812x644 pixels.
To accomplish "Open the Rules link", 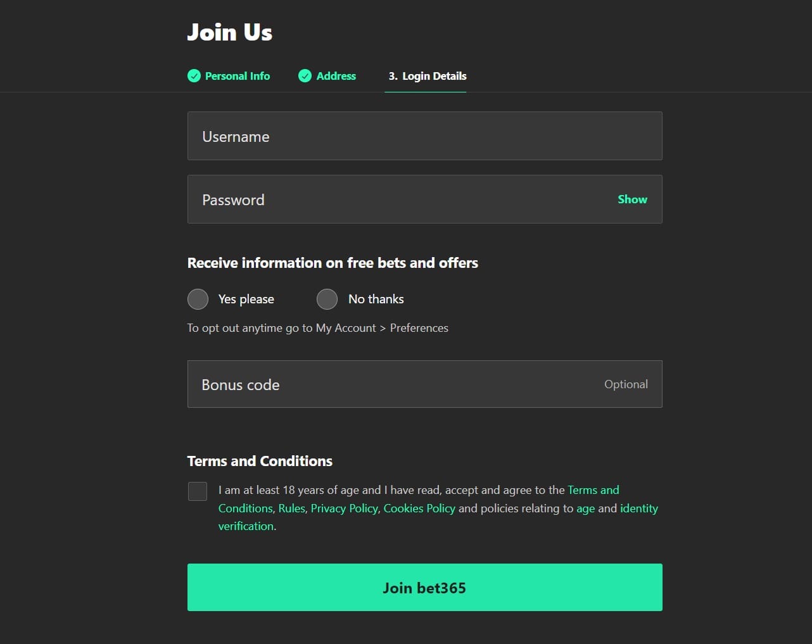I will 292,508.
